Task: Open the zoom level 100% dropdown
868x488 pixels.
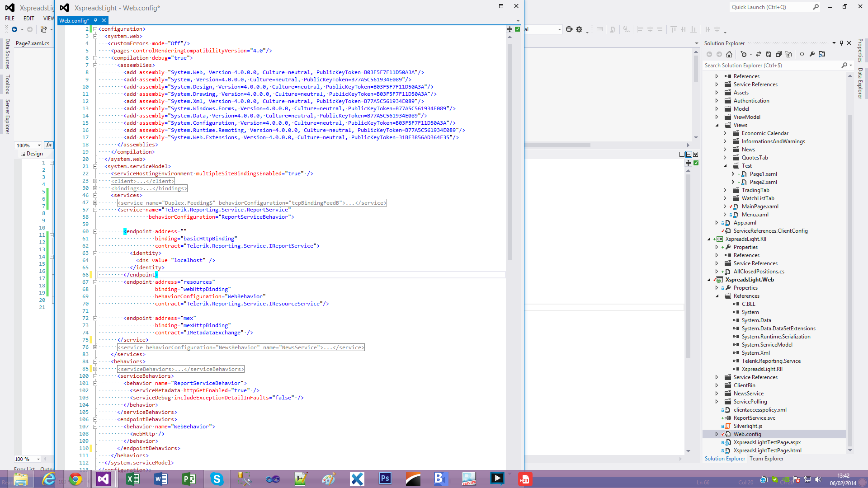Action: pos(39,145)
